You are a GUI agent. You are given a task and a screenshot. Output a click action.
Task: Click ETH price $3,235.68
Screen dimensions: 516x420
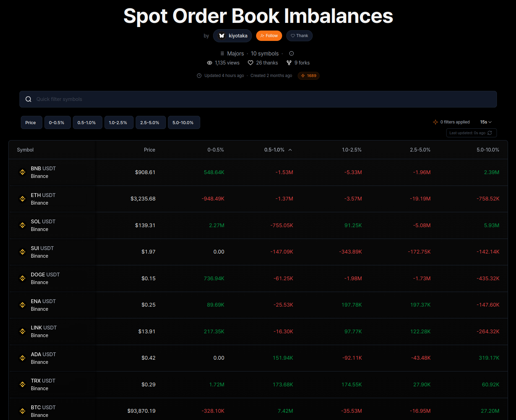pos(143,199)
